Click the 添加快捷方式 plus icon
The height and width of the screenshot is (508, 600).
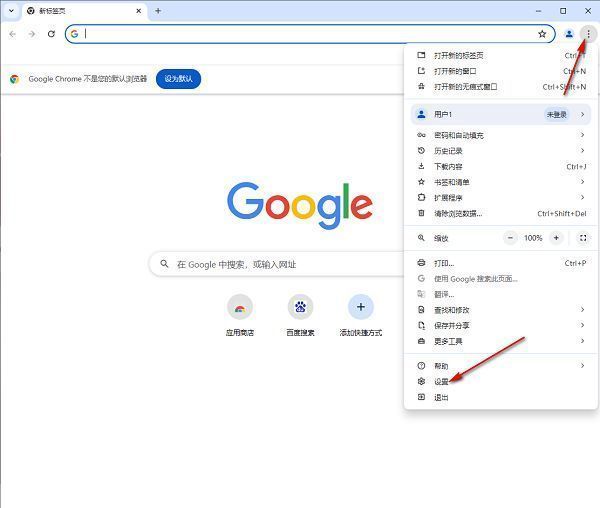pos(360,307)
